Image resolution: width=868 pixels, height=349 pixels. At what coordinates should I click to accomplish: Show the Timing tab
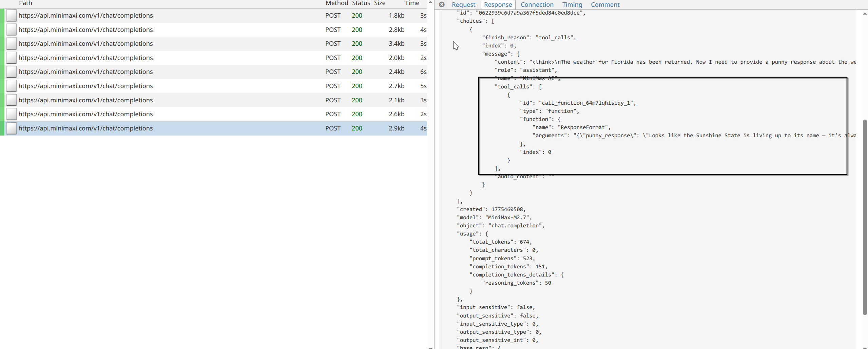click(572, 5)
